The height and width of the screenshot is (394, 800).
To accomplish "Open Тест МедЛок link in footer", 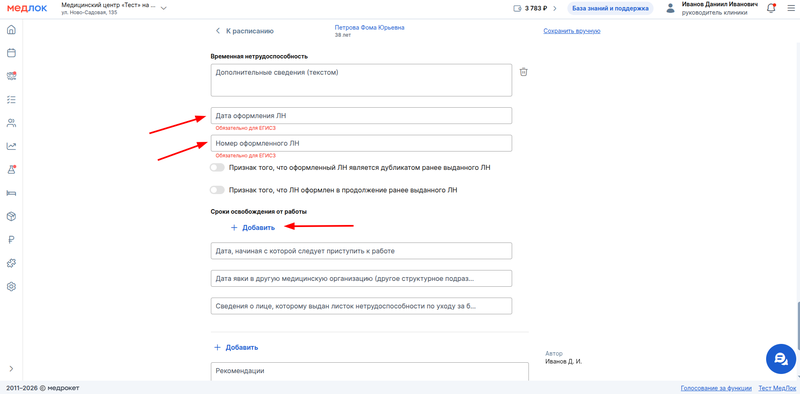I will pos(777,387).
